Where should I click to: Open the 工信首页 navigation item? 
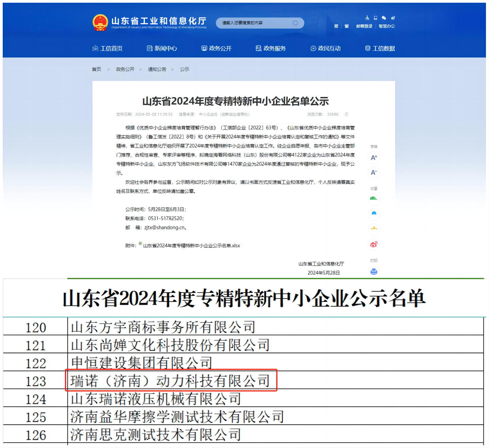[x=107, y=48]
